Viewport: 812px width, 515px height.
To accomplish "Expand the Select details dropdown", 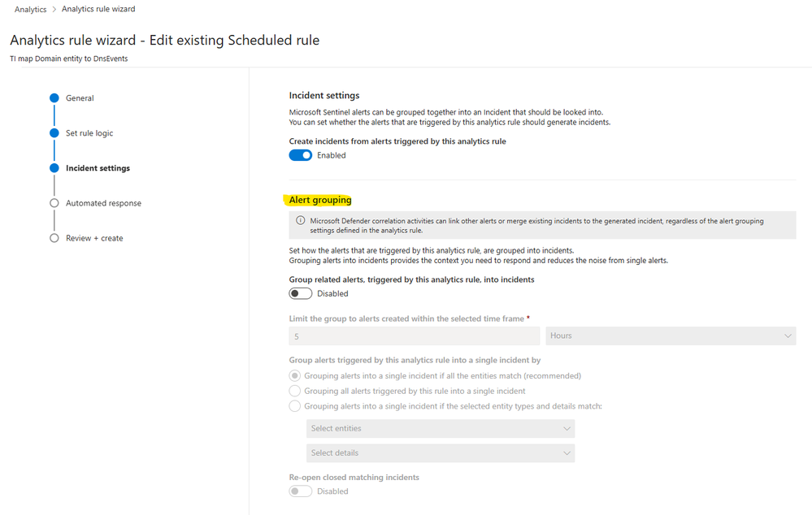I will click(441, 452).
